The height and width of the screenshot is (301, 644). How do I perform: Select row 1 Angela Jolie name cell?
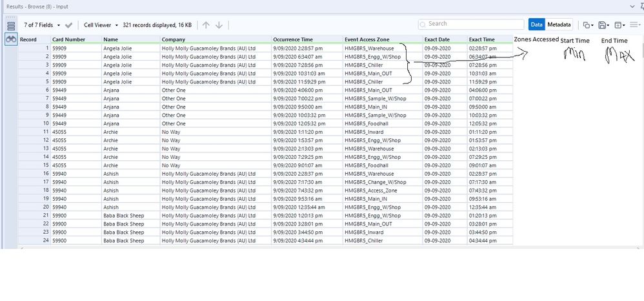pos(130,48)
